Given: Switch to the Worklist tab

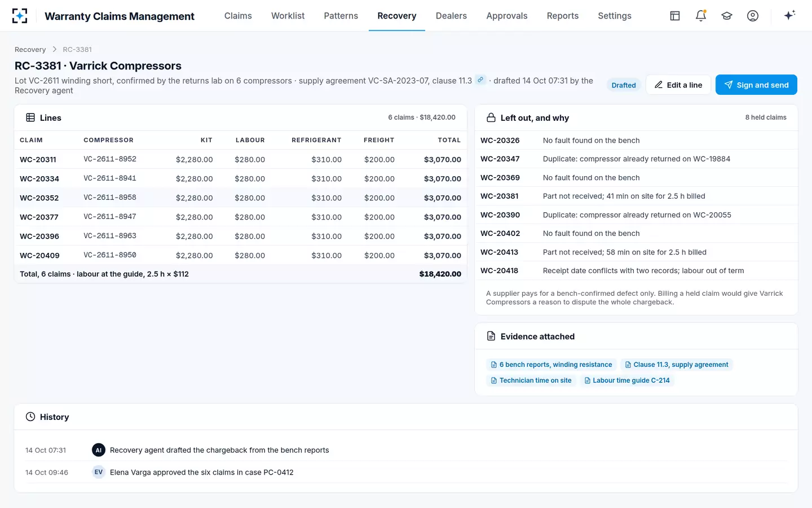Looking at the screenshot, I should 288,16.
